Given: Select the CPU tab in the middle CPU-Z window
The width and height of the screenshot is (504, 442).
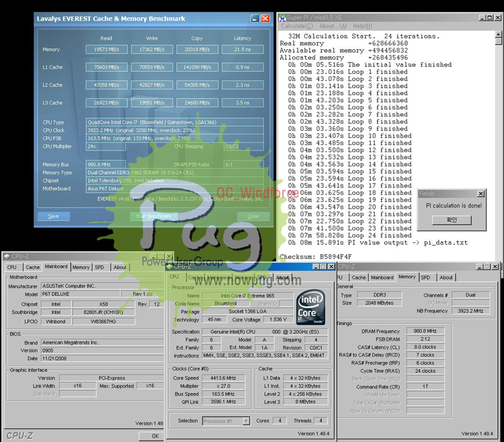Looking at the screenshot, I should (174, 277).
